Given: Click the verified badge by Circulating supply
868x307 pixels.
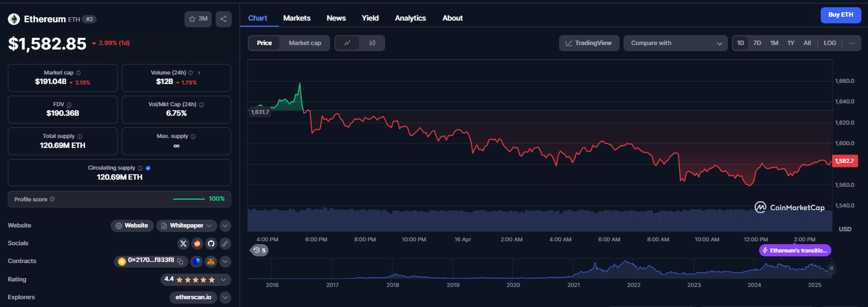Looking at the screenshot, I should coord(148,168).
